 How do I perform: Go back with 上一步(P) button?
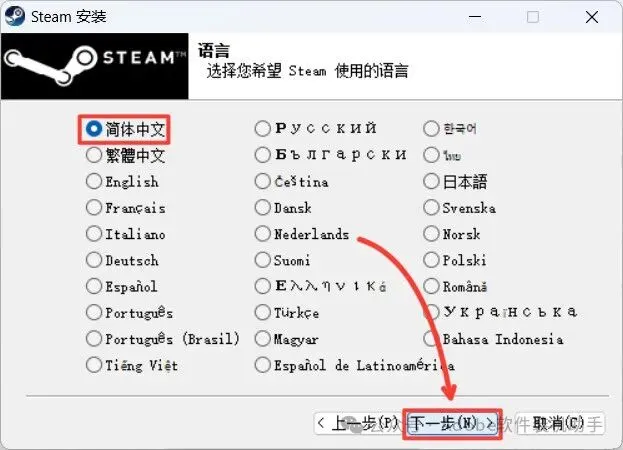point(359,424)
